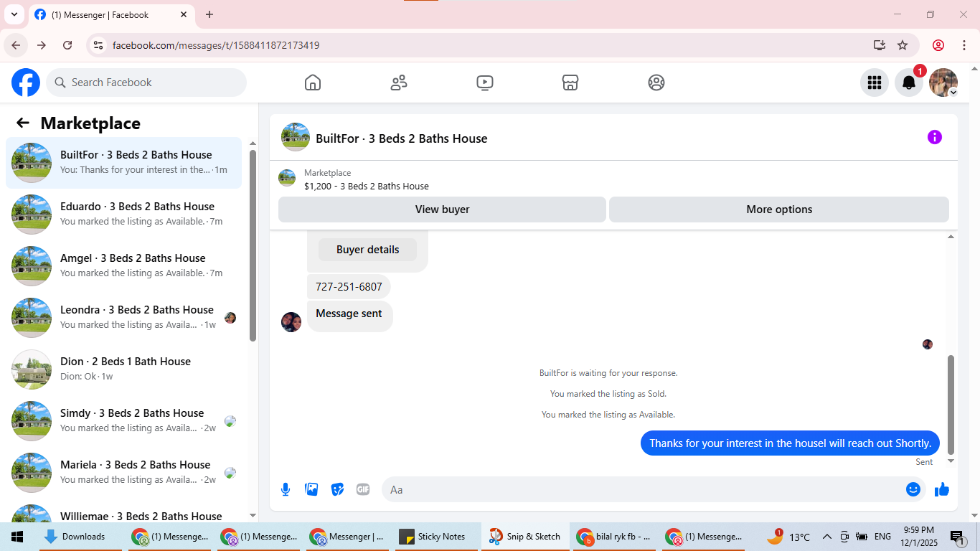Open Mariela's 3 Beds 2 Baths conversation
Screen dimensions: 980x551
[124, 473]
